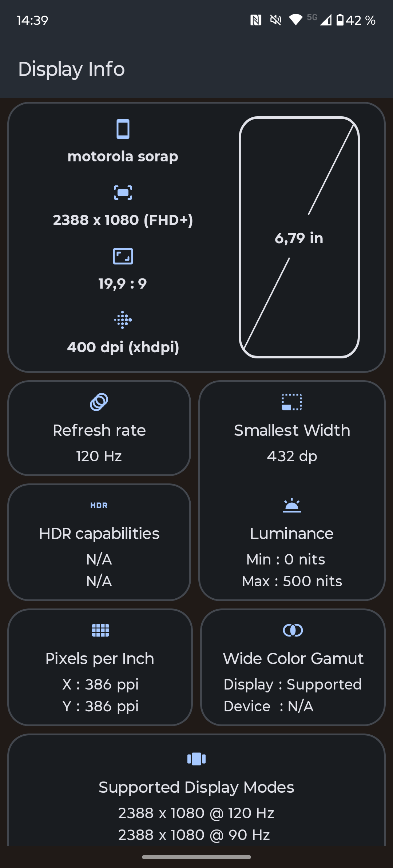Tap the aspect ratio icon above 19,9 : 9
This screenshot has height=868, width=393.
pyautogui.click(x=123, y=256)
